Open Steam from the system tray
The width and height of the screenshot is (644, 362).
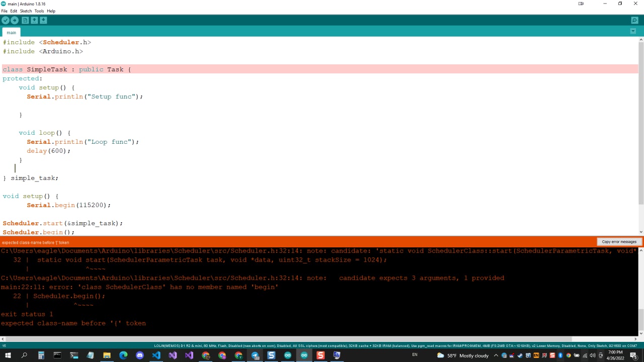[520, 355]
